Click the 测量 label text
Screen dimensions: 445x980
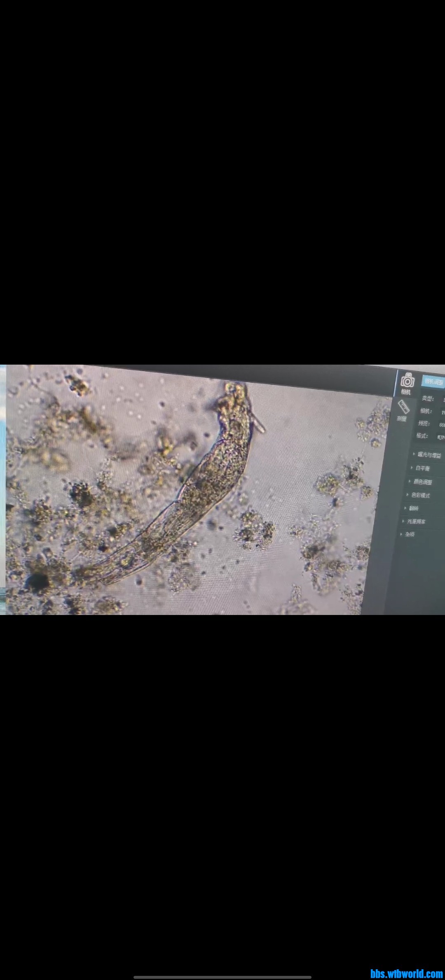point(401,419)
